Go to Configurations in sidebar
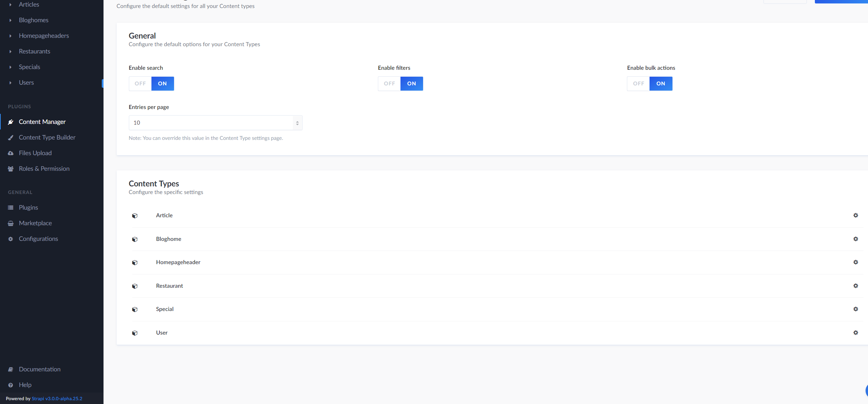This screenshot has height=404, width=868. pyautogui.click(x=38, y=239)
